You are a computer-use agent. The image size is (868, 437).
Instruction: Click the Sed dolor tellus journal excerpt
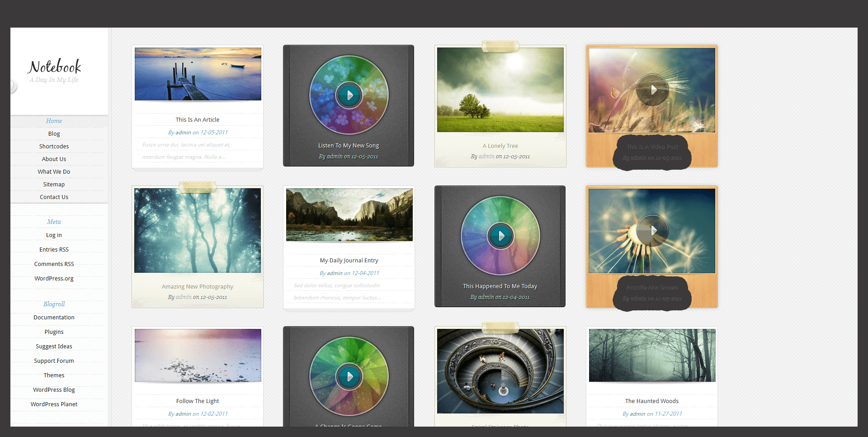click(337, 291)
